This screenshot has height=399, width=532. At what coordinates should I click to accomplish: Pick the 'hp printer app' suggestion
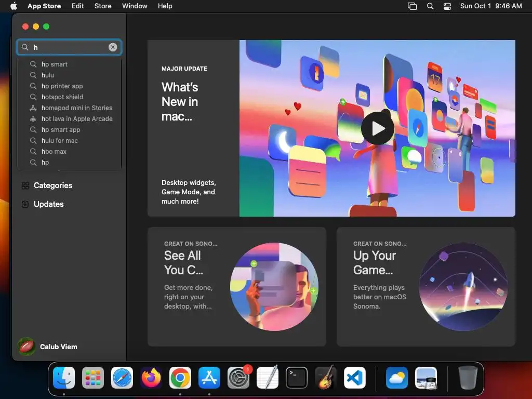click(x=69, y=86)
